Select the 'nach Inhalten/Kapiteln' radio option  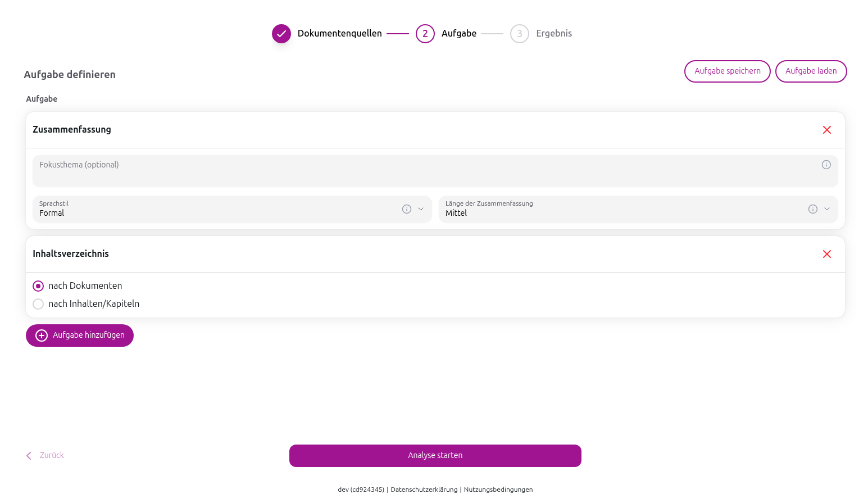[x=38, y=304]
